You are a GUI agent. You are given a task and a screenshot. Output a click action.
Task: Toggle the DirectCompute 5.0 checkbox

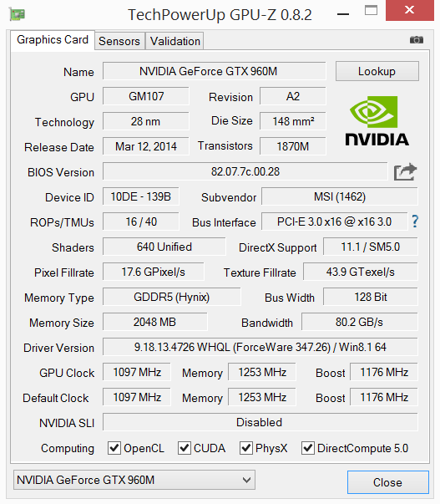click(308, 448)
